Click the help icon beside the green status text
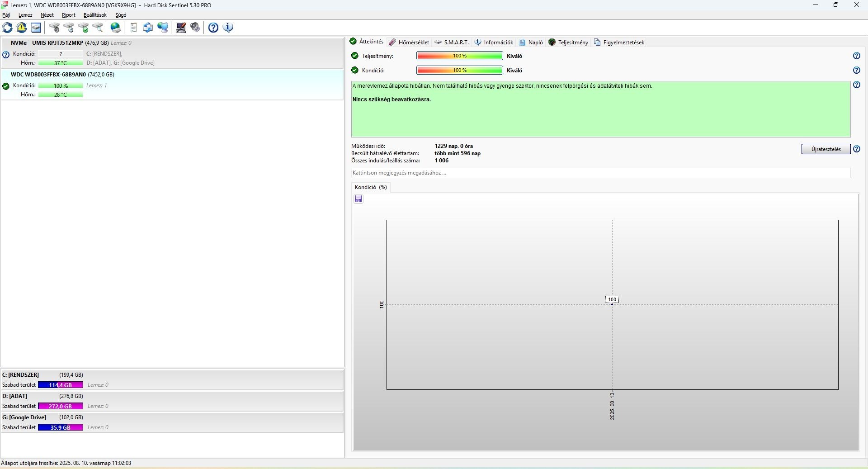868x469 pixels. (857, 85)
